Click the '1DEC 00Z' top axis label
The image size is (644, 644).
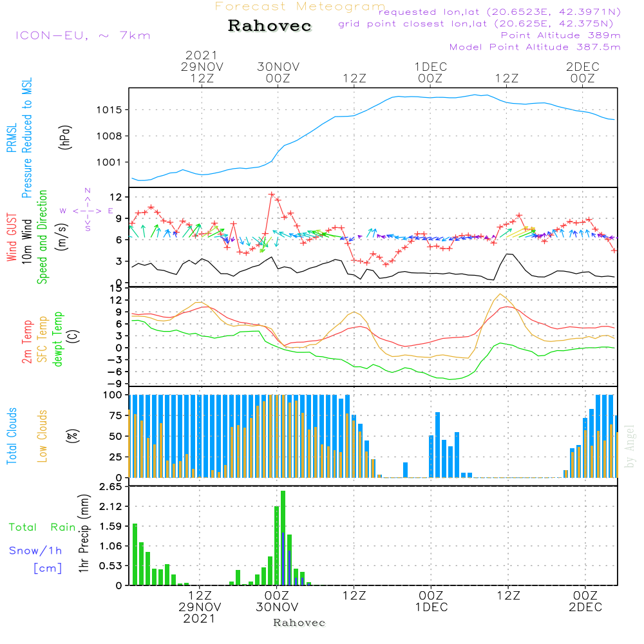(430, 72)
